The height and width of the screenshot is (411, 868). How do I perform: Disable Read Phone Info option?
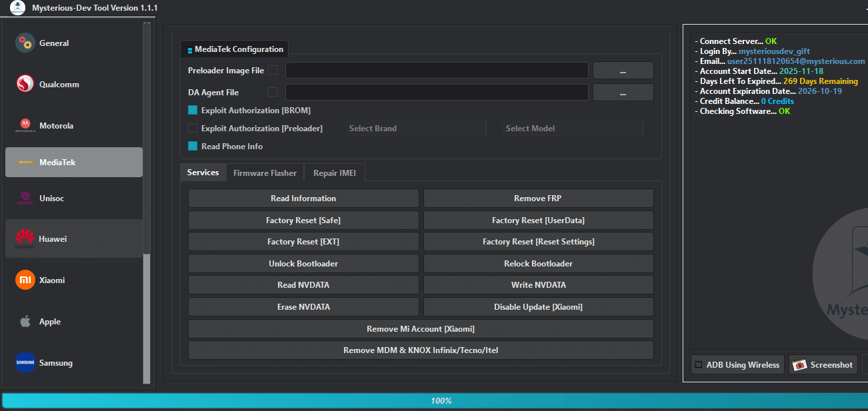tap(192, 146)
